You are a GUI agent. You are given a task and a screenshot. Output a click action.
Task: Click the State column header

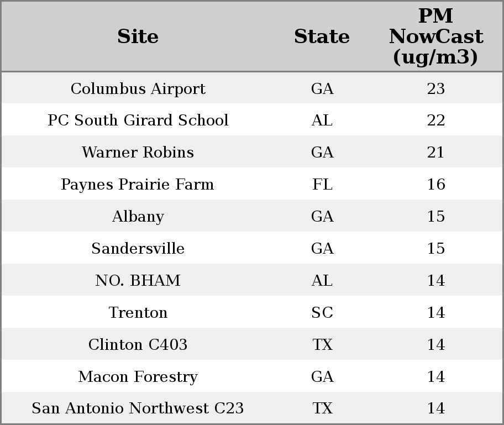[322, 36]
